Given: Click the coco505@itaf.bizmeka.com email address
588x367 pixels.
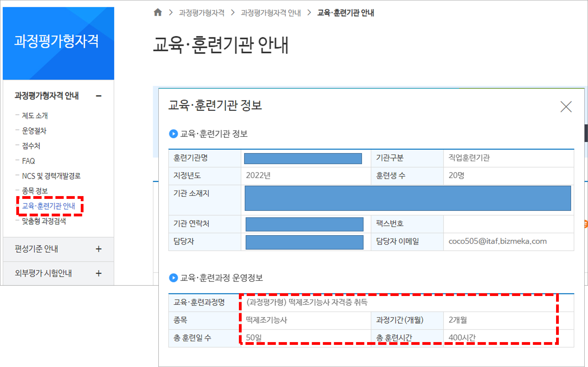Looking at the screenshot, I should (498, 242).
